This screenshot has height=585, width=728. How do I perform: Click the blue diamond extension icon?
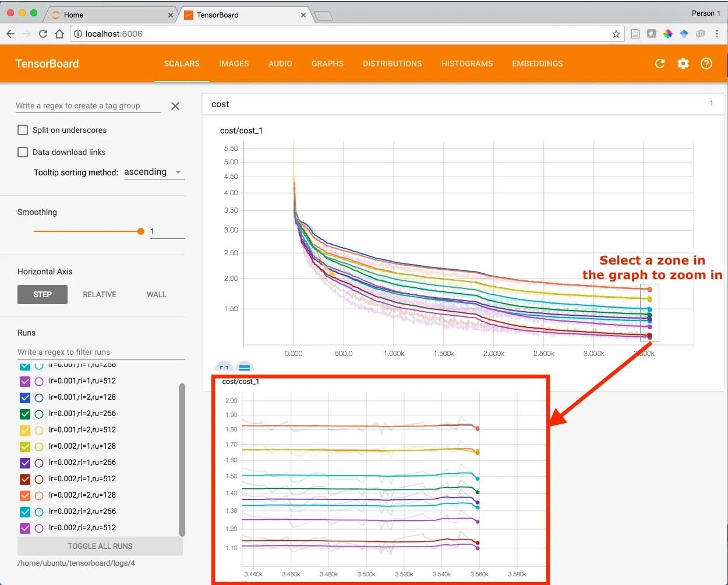point(684,34)
